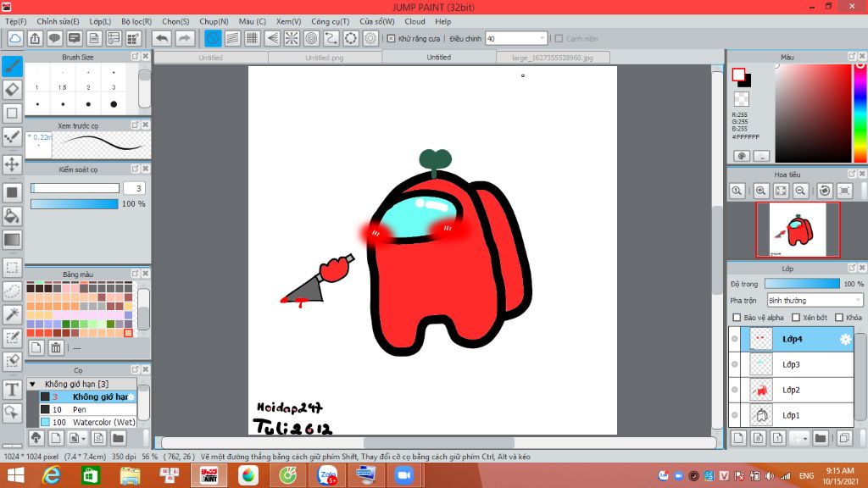Open add-layer type dropdown arrow in Lớp panel

805,439
